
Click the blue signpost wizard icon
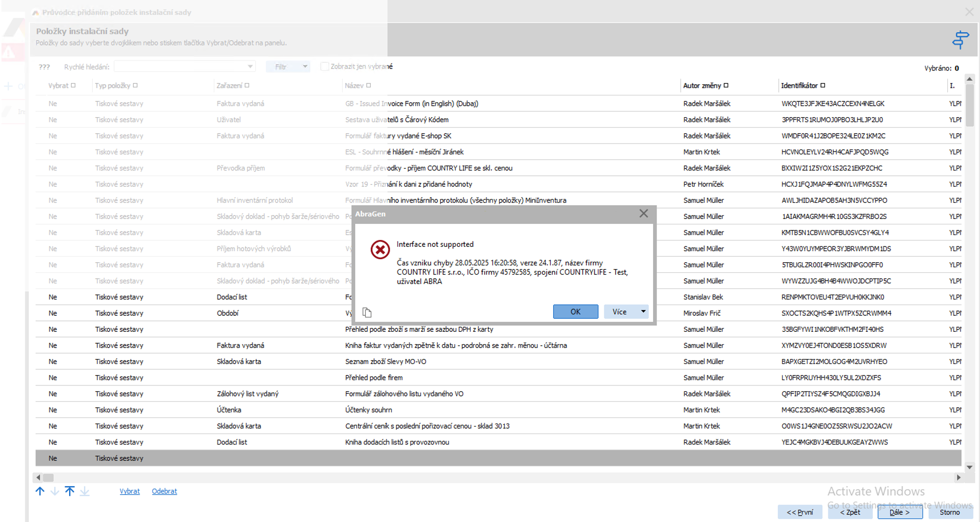[960, 40]
